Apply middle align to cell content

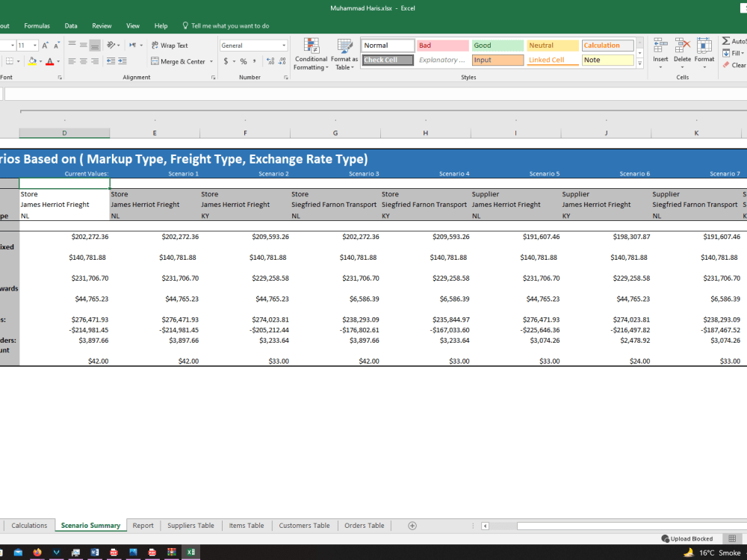click(84, 46)
